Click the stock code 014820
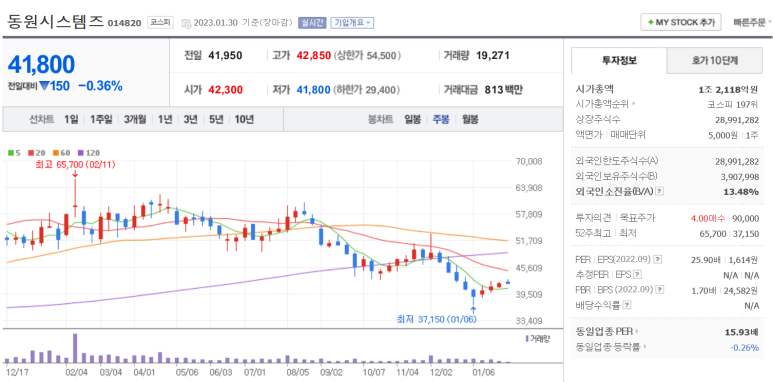Screen dimensions: 773x382 [124, 23]
